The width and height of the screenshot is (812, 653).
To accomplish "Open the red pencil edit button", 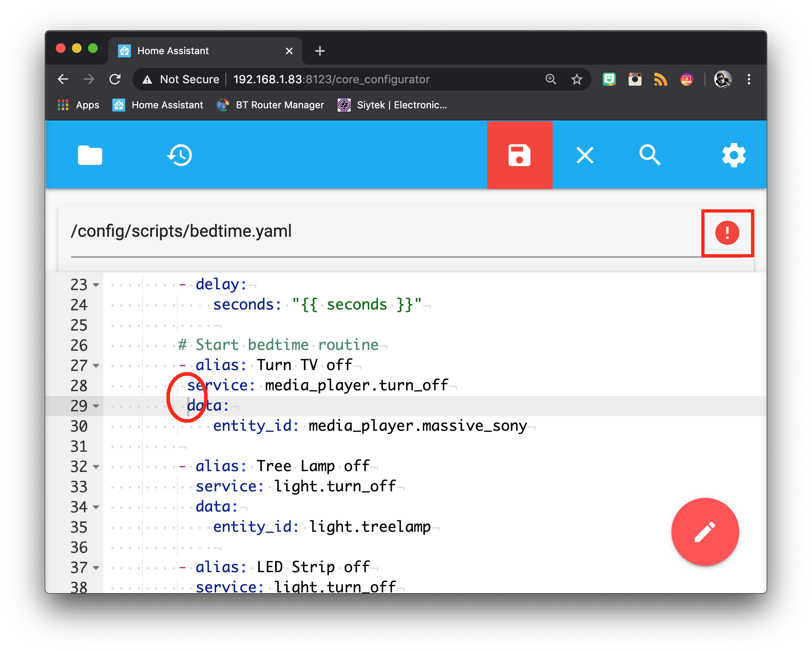I will [x=705, y=532].
